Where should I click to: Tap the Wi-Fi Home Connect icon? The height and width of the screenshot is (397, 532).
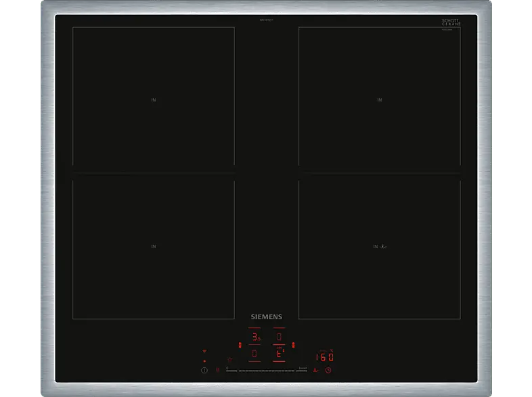tap(204, 352)
